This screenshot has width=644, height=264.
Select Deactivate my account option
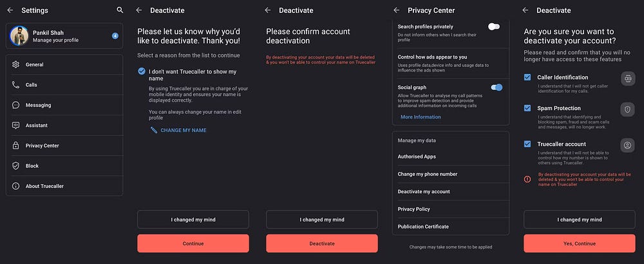pyautogui.click(x=424, y=192)
